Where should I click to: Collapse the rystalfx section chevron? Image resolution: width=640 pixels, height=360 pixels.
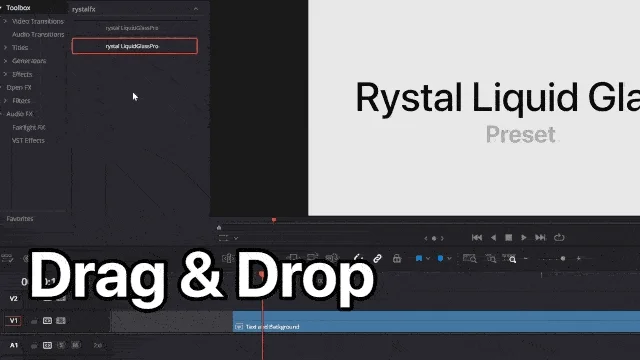tap(196, 9)
